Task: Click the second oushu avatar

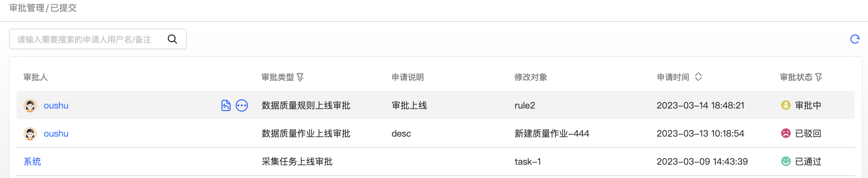Action: tap(30, 133)
